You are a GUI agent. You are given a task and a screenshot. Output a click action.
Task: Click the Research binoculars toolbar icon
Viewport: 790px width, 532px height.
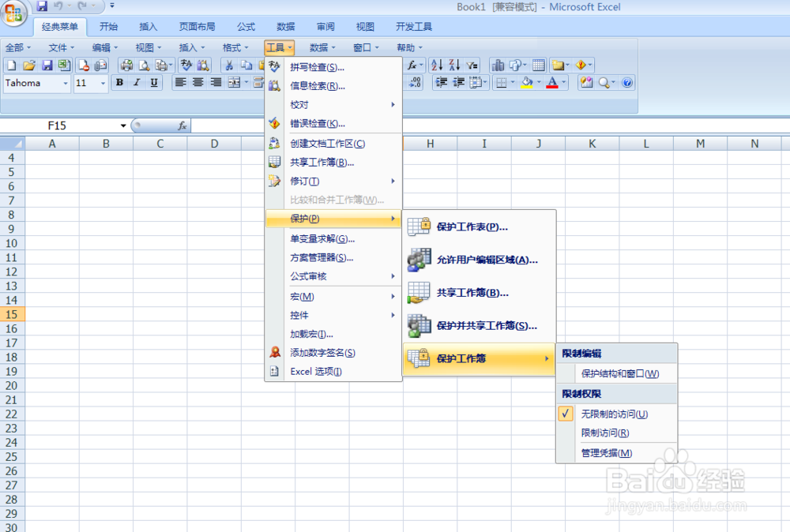pos(203,65)
